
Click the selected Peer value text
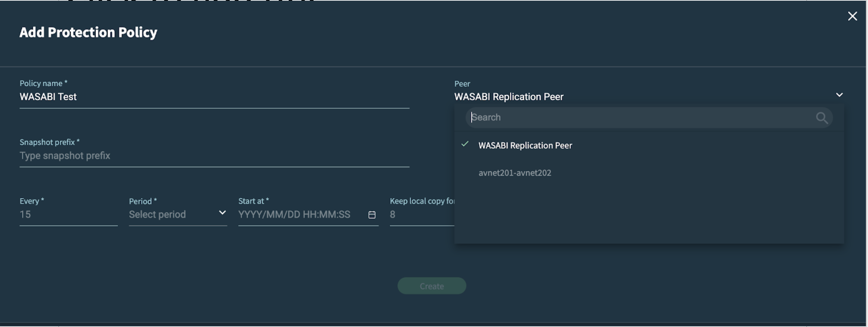point(509,97)
